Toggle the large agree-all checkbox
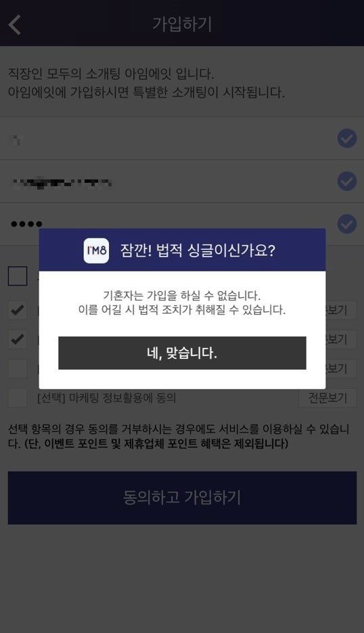The height and width of the screenshot is (633, 364). [18, 276]
